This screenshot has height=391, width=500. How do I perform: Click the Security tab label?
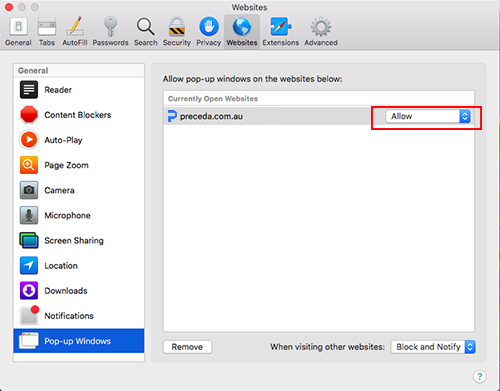tap(177, 43)
